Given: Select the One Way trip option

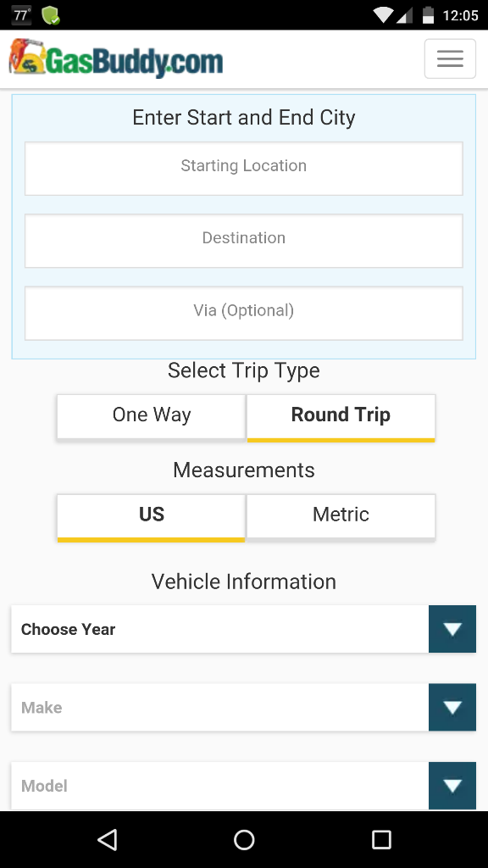Looking at the screenshot, I should 151,415.
